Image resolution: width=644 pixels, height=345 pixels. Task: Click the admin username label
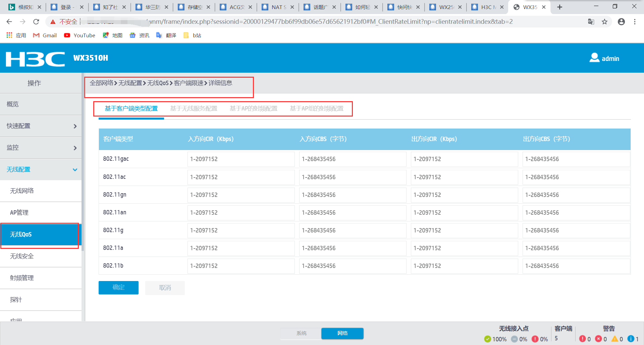point(610,59)
